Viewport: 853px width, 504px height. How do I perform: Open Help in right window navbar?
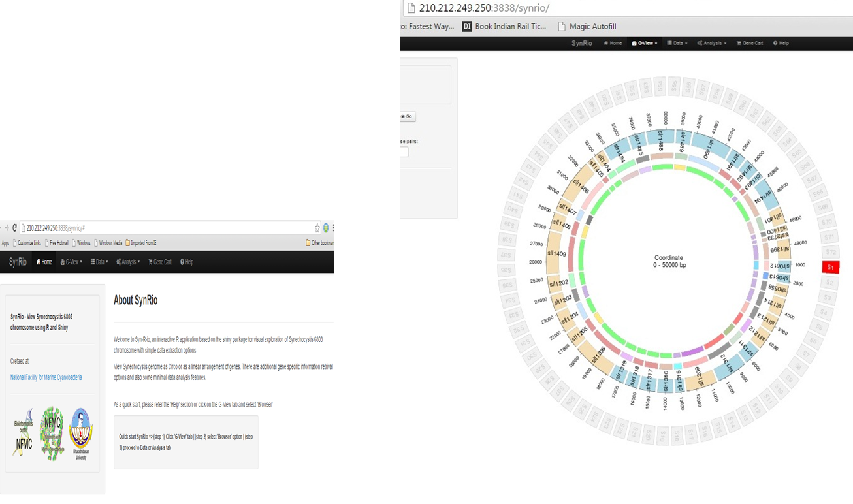tap(781, 43)
